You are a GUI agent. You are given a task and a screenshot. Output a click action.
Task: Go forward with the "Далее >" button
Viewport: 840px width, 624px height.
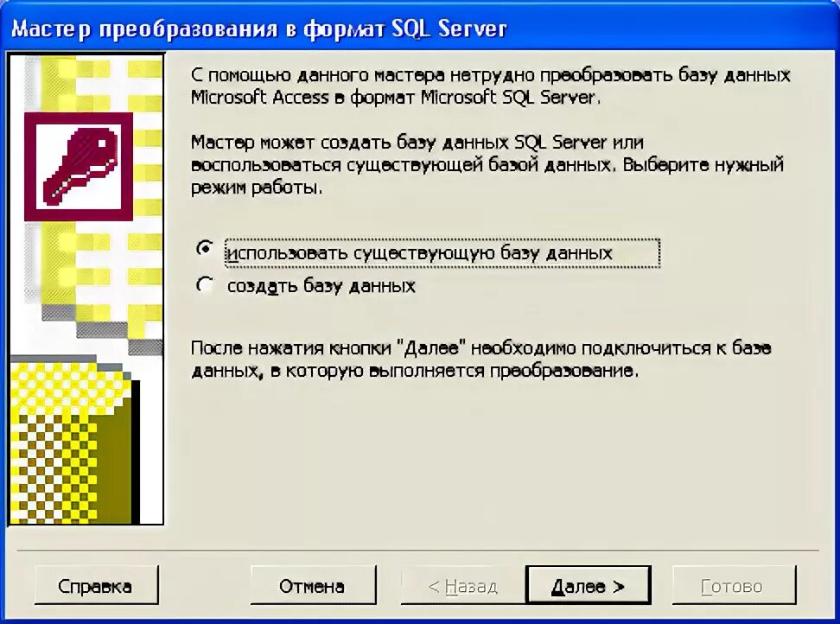coord(589,585)
